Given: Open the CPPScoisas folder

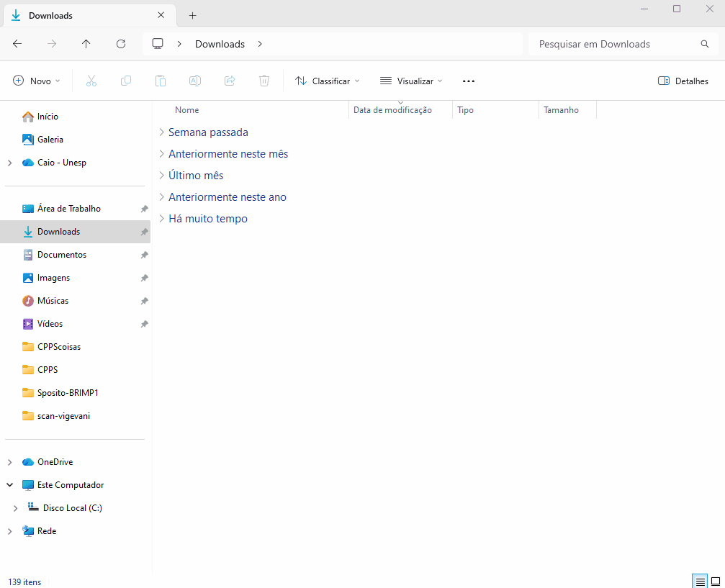Looking at the screenshot, I should (x=59, y=347).
